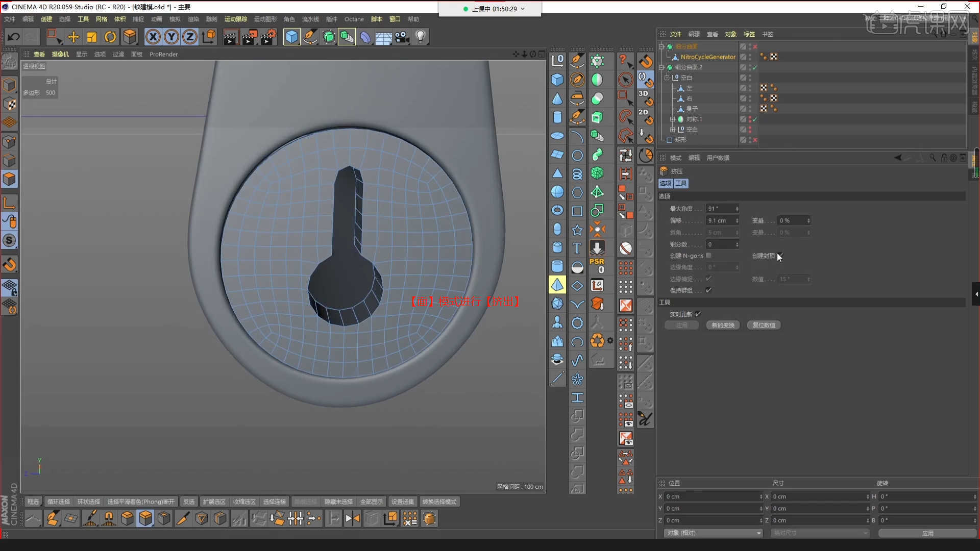Open the 网格 menu in the main menu bar

click(x=102, y=19)
